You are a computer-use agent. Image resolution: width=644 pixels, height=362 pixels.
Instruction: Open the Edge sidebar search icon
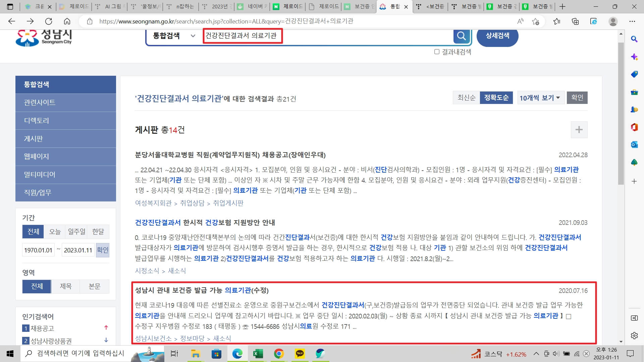coord(634,40)
